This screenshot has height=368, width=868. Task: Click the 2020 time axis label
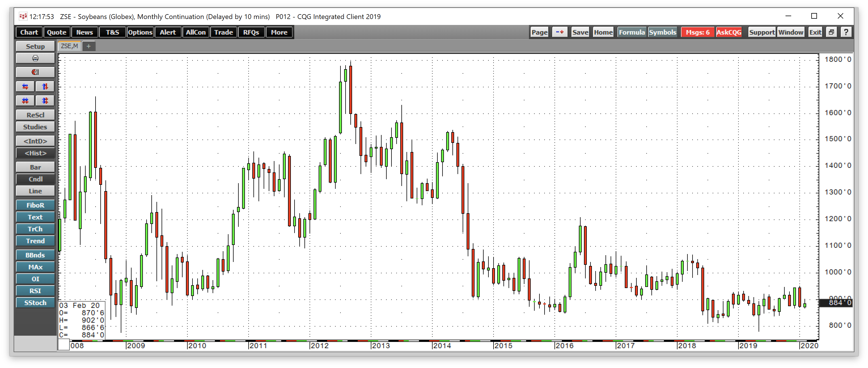click(x=809, y=345)
